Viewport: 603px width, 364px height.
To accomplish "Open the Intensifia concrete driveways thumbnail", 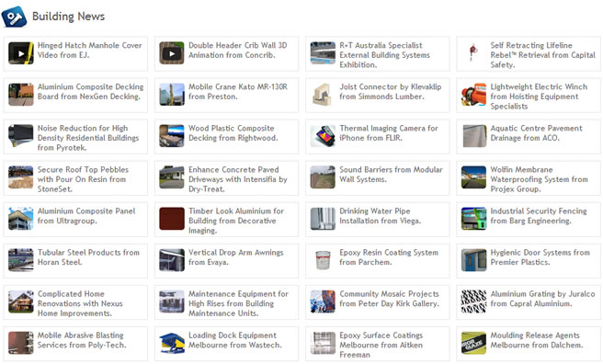I will coord(172,177).
